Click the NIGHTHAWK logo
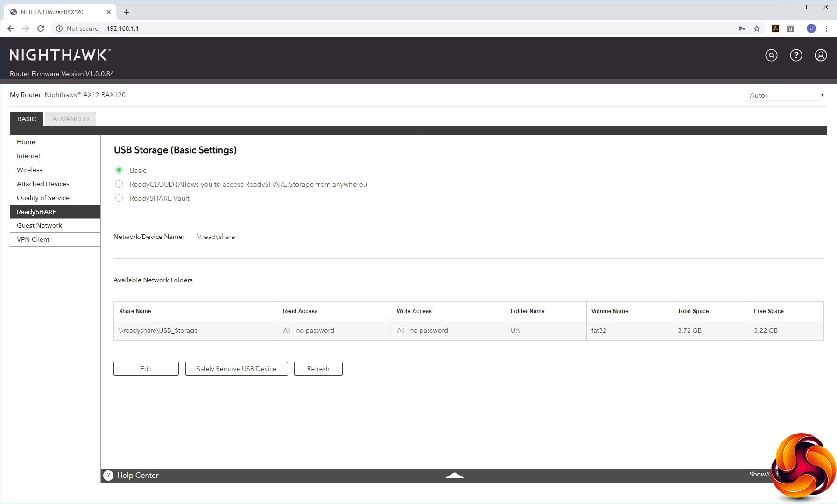The width and height of the screenshot is (837, 504). (x=60, y=55)
